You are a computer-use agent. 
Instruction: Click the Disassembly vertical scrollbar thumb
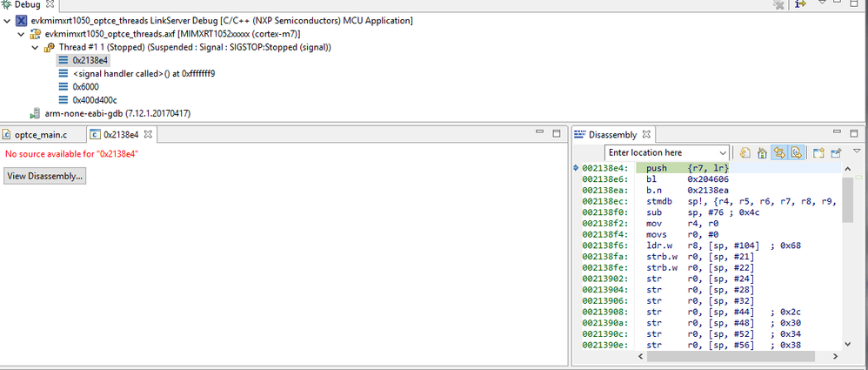tap(847, 200)
